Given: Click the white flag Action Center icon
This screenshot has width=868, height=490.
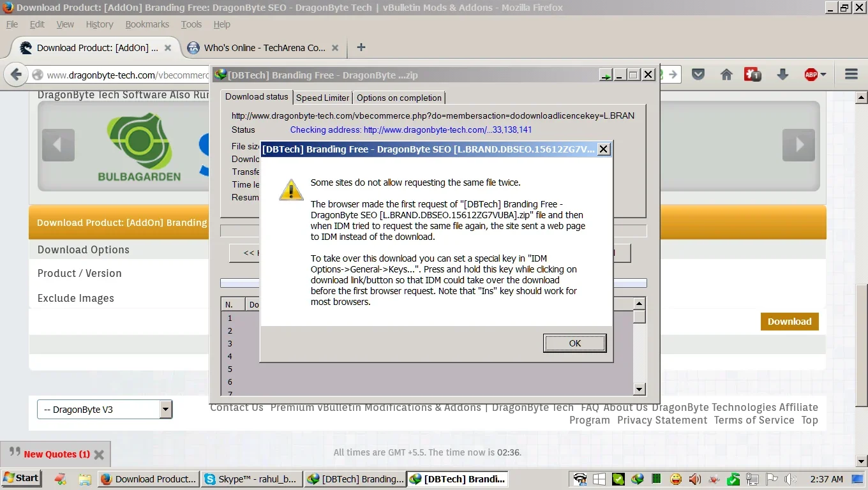Looking at the screenshot, I should point(772,479).
